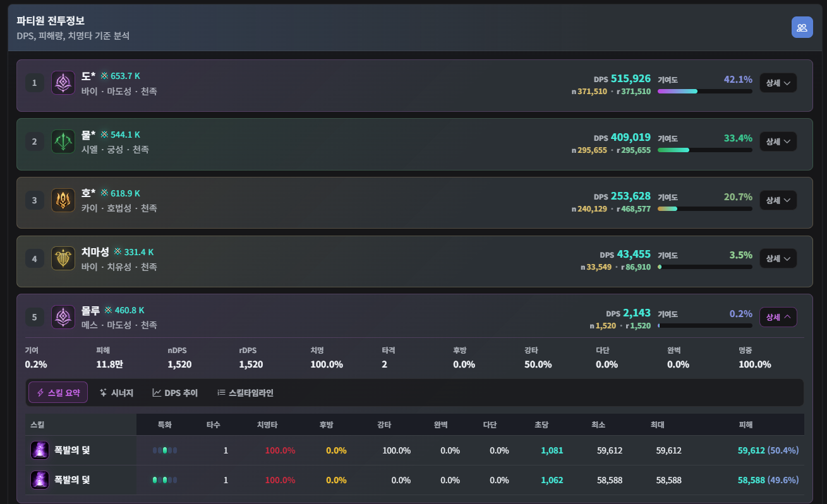Switch to the 시너지 tab
This screenshot has height=504, width=827.
116,393
